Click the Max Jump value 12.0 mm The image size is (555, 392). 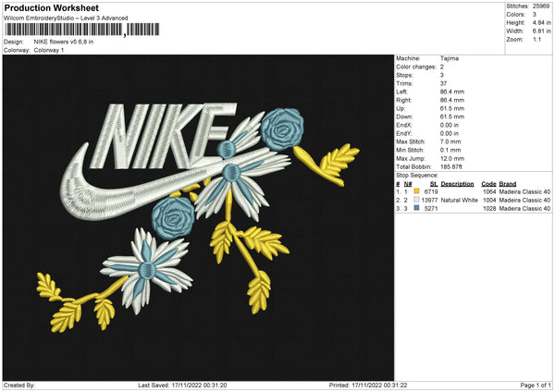pos(452,158)
